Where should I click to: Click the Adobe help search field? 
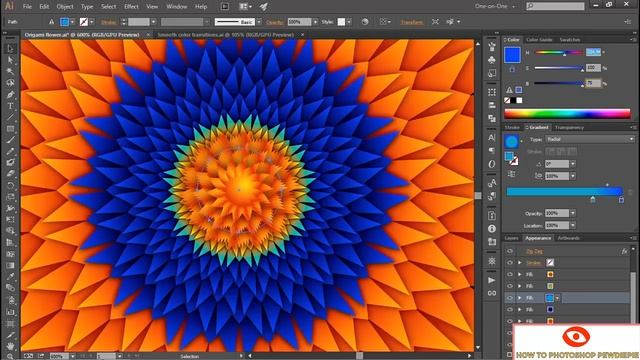pos(555,6)
